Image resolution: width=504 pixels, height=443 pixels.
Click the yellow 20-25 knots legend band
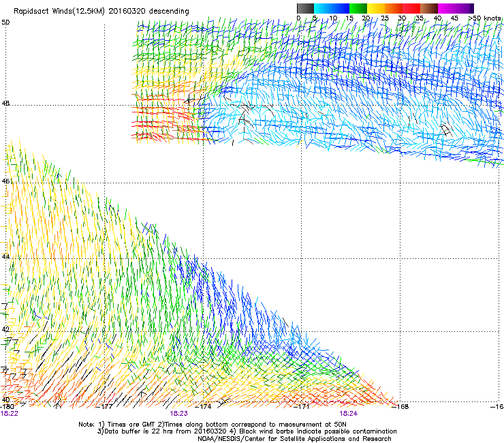point(376,8)
